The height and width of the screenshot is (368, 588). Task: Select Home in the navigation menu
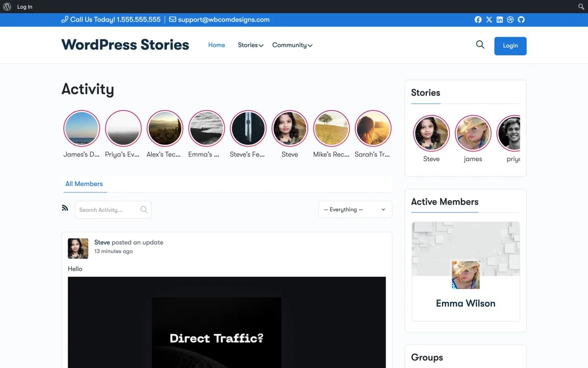pyautogui.click(x=216, y=45)
